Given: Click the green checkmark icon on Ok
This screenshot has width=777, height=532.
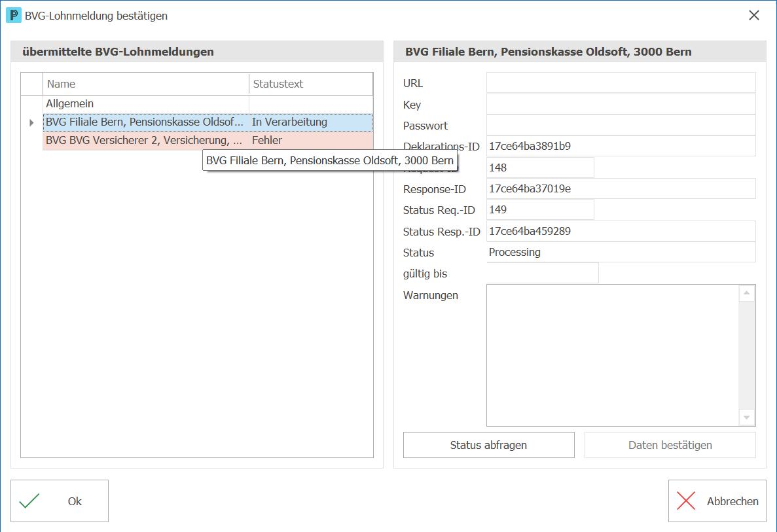Looking at the screenshot, I should pyautogui.click(x=29, y=501).
